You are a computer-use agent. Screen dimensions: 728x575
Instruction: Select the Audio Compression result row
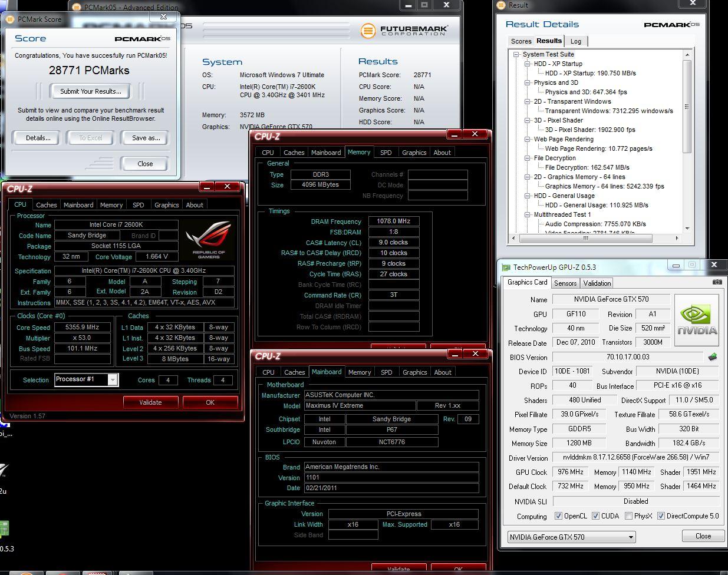[595, 224]
